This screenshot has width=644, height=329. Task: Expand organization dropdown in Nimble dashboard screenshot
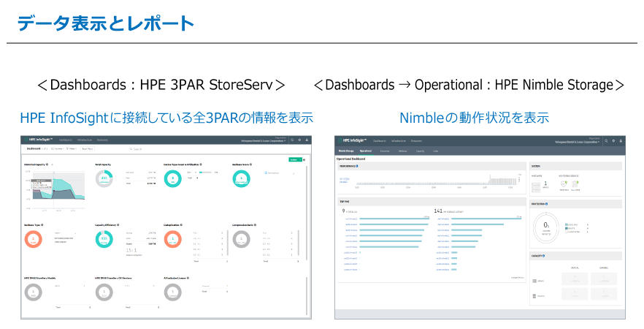tap(578, 140)
